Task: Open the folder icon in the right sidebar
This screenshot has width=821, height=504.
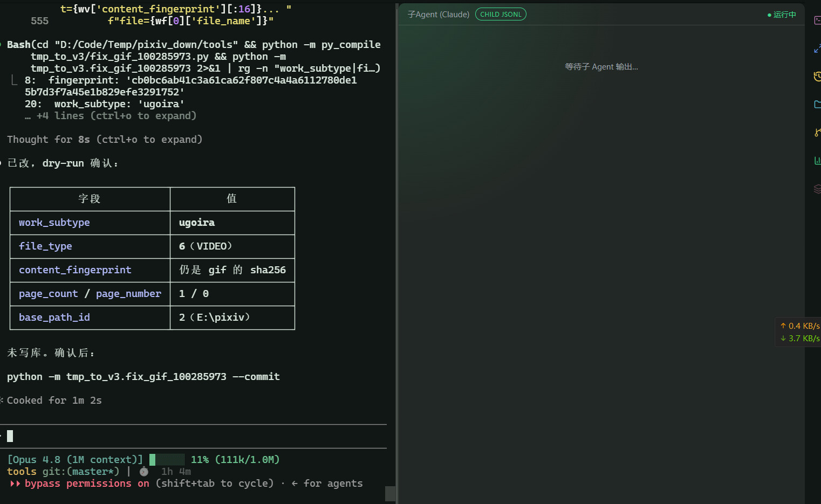Action: pyautogui.click(x=817, y=104)
